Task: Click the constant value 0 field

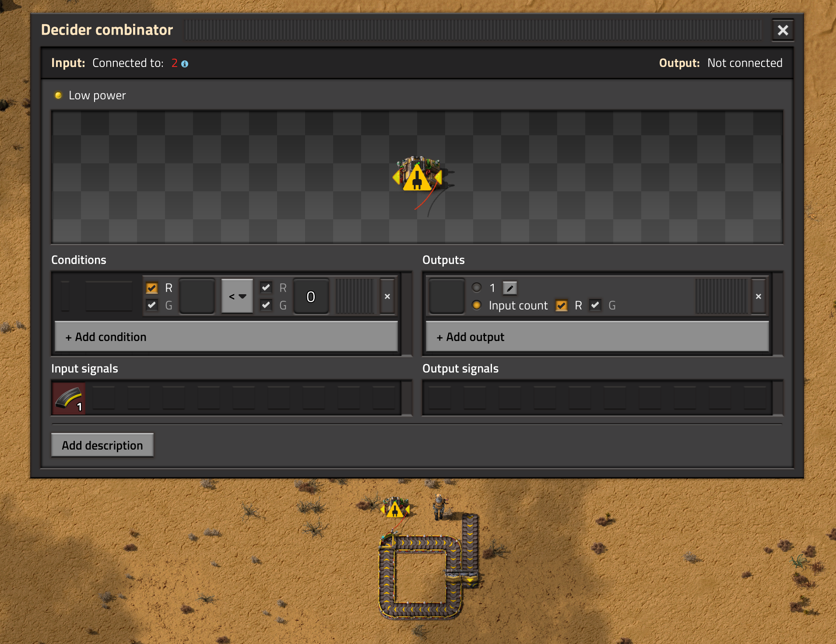Action: coord(311,296)
